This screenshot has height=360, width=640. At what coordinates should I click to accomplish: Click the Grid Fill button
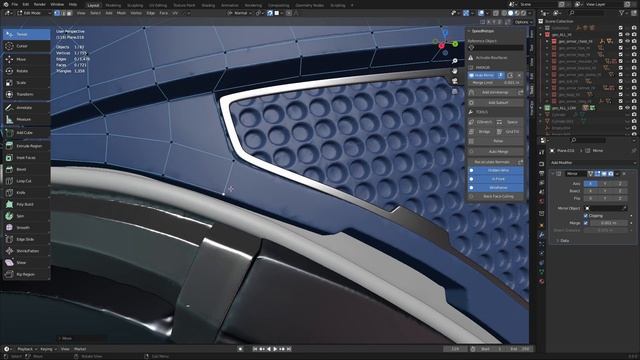click(510, 132)
